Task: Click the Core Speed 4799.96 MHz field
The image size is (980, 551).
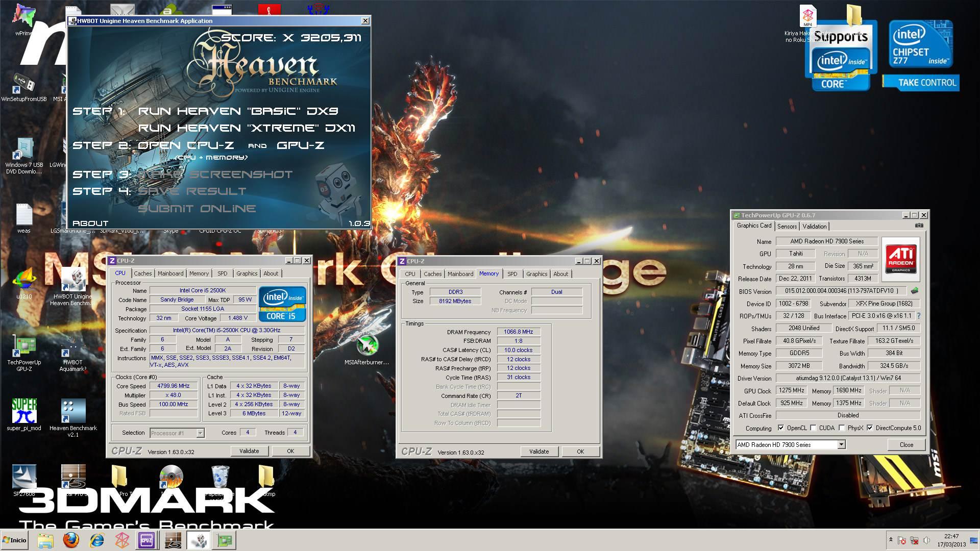Action: click(174, 386)
